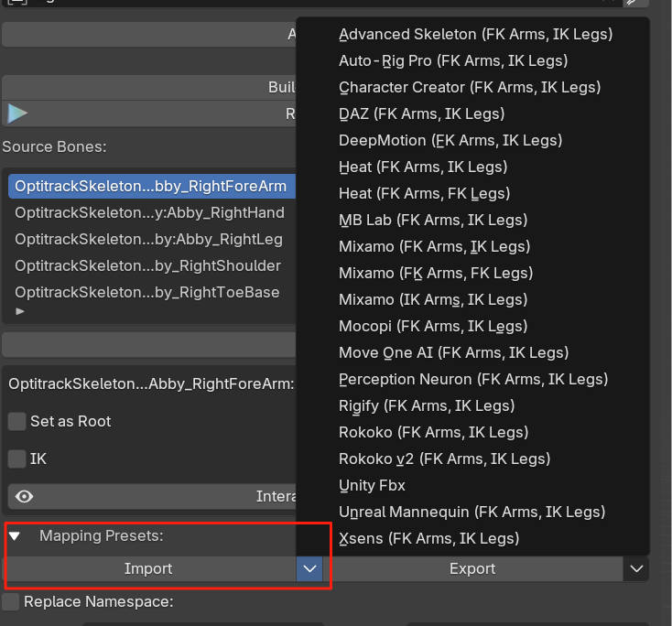Click the Import mapping preset button
Screen dimensions: 672x626
148,569
